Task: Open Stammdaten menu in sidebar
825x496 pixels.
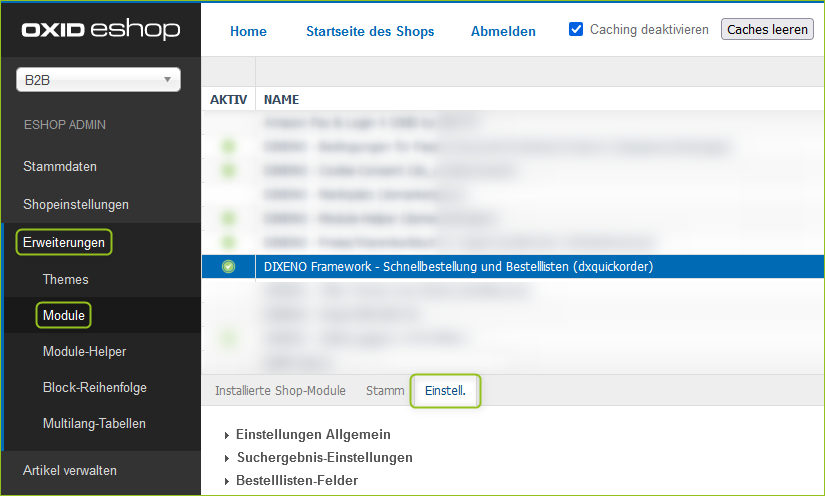Action: coord(60,167)
